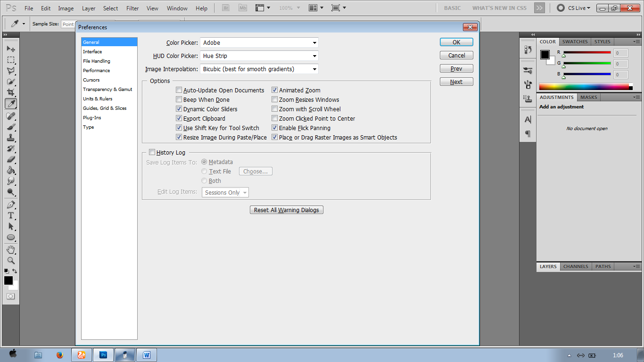This screenshot has height=362, width=644.
Task: Select the Clone Stamp tool
Action: coord(10,138)
